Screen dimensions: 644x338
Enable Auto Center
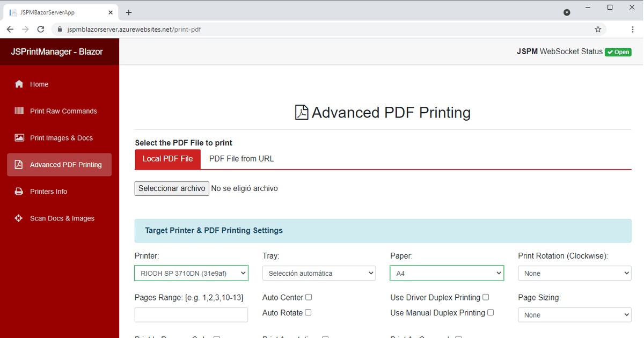pyautogui.click(x=309, y=297)
